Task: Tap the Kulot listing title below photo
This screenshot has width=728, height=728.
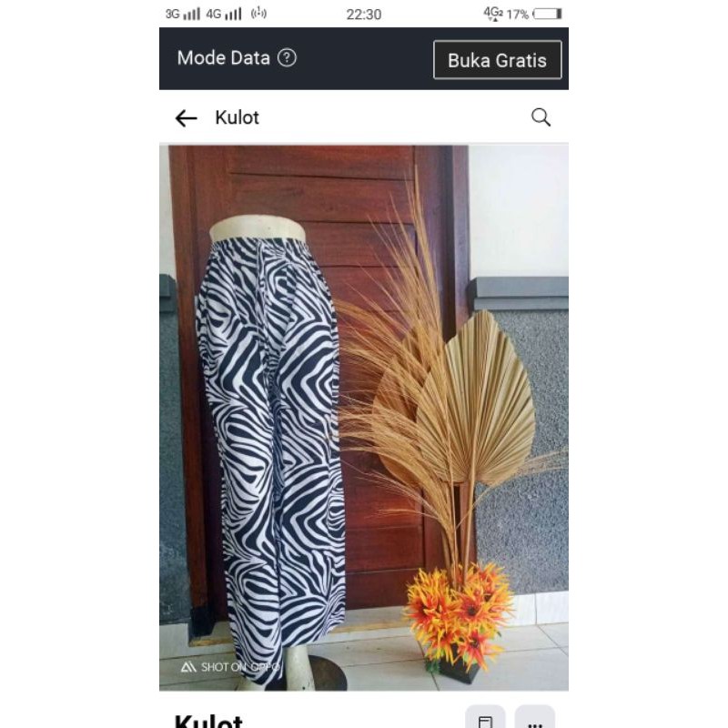Action: (208, 721)
